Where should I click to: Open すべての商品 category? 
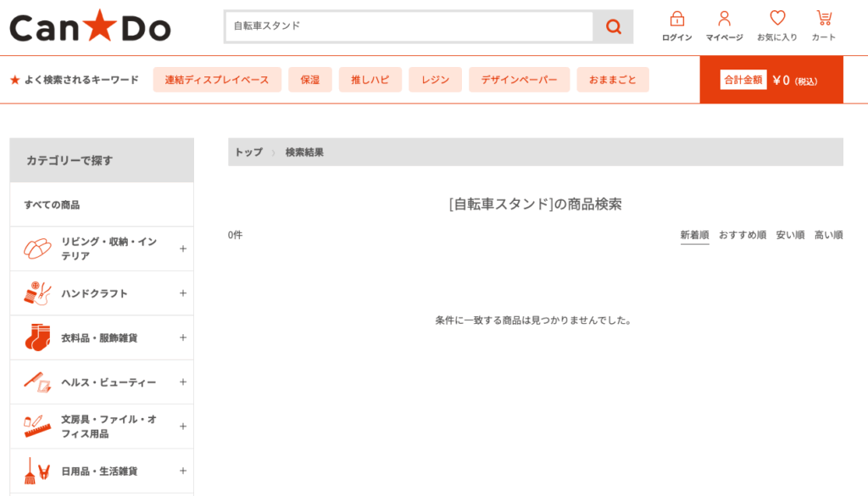click(x=52, y=205)
